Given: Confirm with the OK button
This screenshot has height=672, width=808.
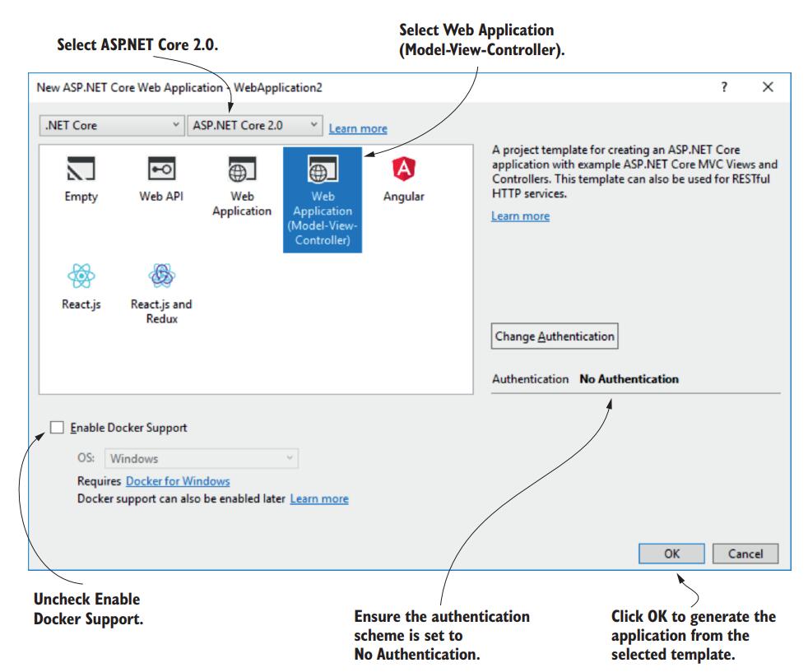Looking at the screenshot, I should (671, 554).
